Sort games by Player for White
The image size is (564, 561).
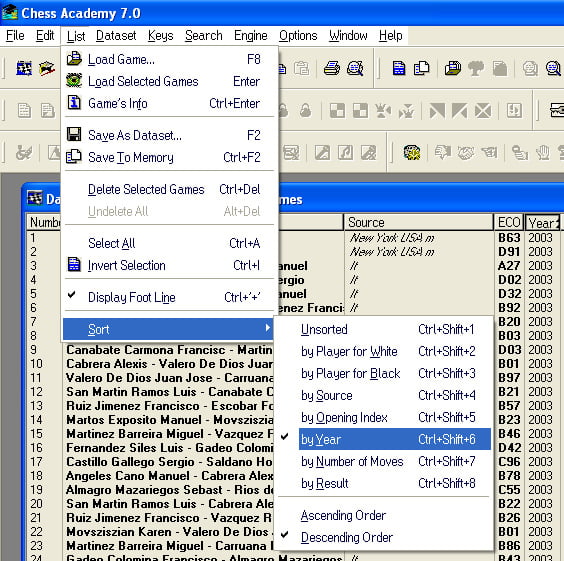(x=385, y=351)
